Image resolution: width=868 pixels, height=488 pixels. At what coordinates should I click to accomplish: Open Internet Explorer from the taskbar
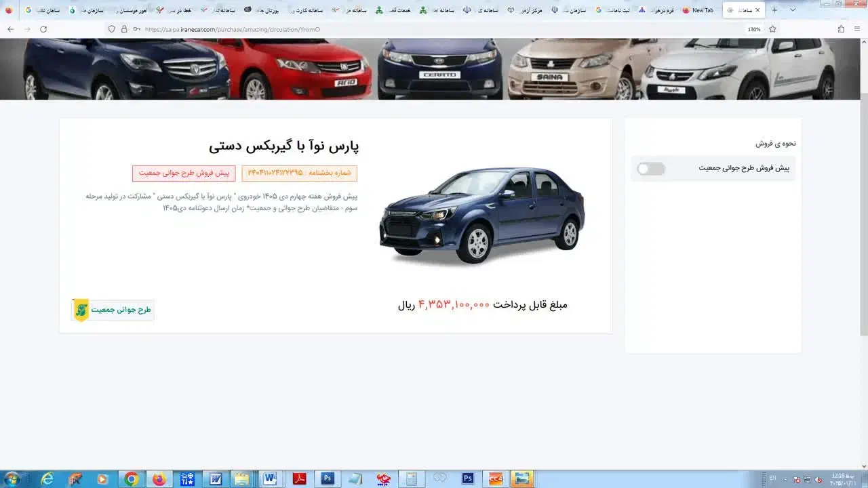pyautogui.click(x=47, y=479)
